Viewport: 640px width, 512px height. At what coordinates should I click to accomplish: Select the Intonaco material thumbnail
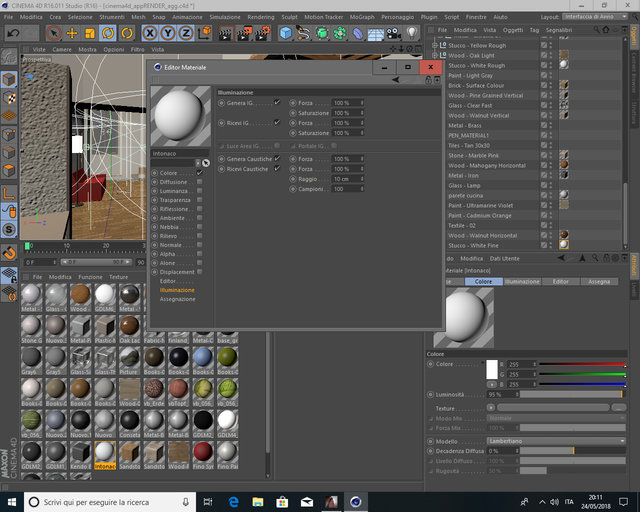[105, 455]
